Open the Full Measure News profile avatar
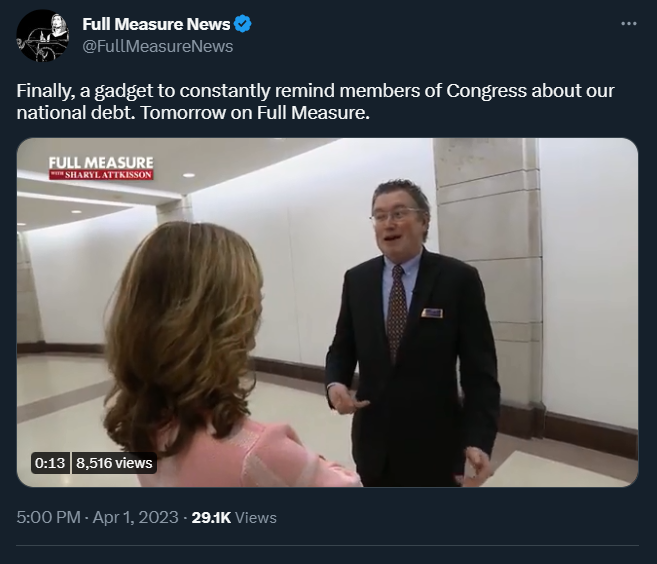Viewport: 657px width, 564px height. (x=43, y=36)
